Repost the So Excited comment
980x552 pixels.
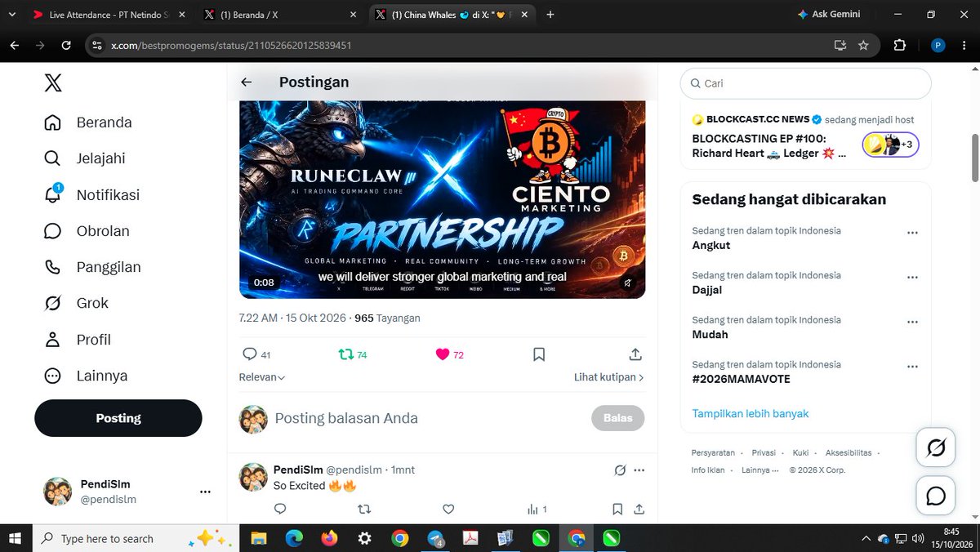pyautogui.click(x=365, y=509)
